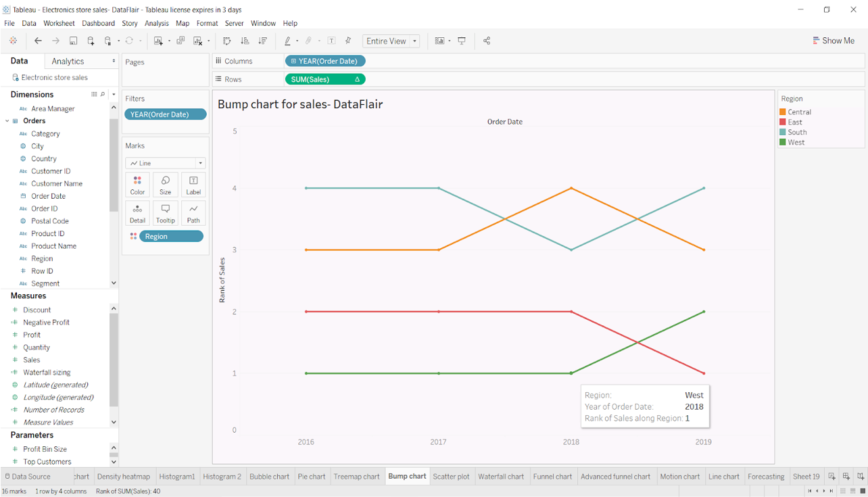Click new story icon in tab bar
The height and width of the screenshot is (497, 868).
point(861,477)
